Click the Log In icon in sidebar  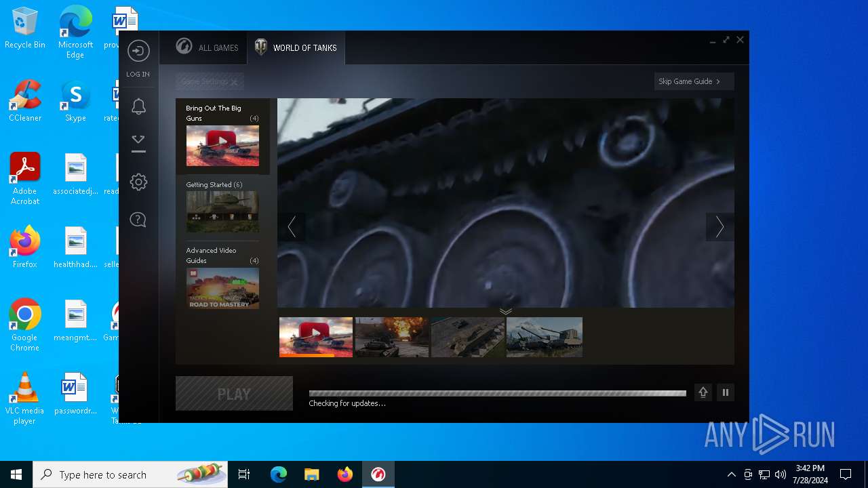[138, 52]
